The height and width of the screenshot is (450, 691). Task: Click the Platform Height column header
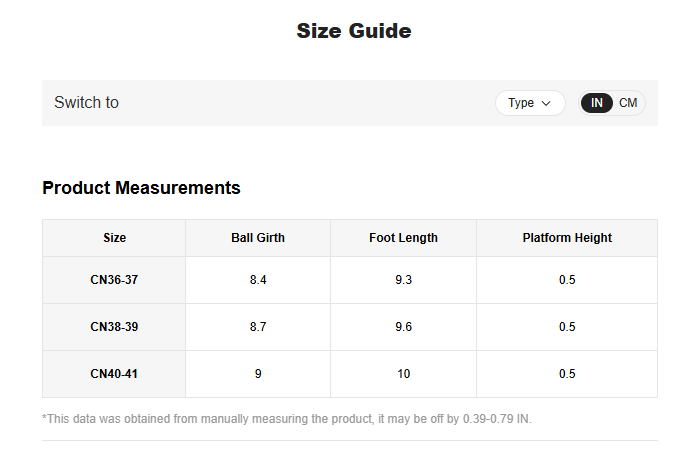pyautogui.click(x=567, y=238)
